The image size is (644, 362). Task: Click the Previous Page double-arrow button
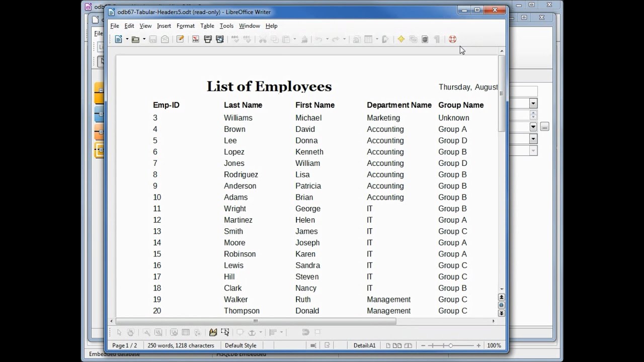(502, 297)
